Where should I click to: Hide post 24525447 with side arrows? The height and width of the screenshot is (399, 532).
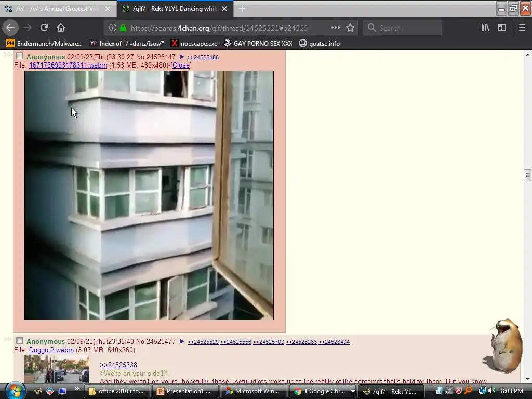(7, 54)
